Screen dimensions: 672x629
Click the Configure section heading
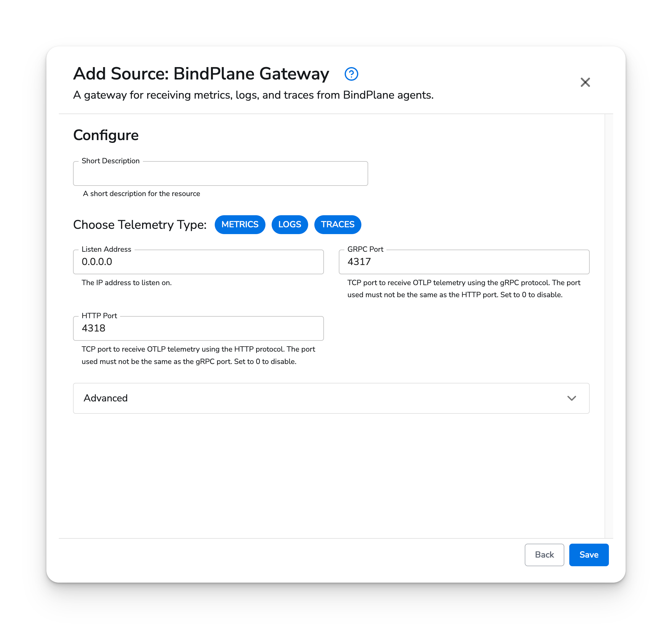[x=106, y=135]
